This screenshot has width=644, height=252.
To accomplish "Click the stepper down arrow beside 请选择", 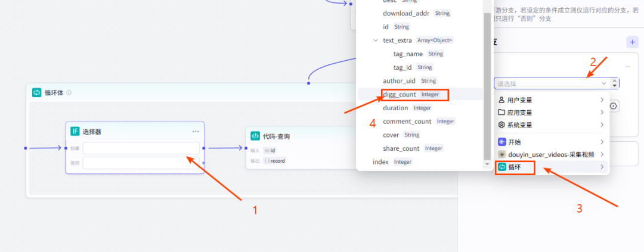I will [614, 86].
